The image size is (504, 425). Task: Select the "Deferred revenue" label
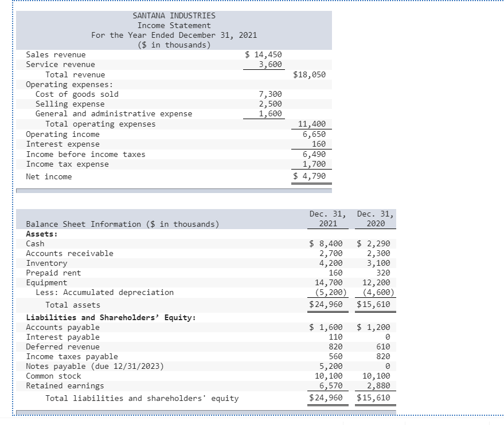62,347
